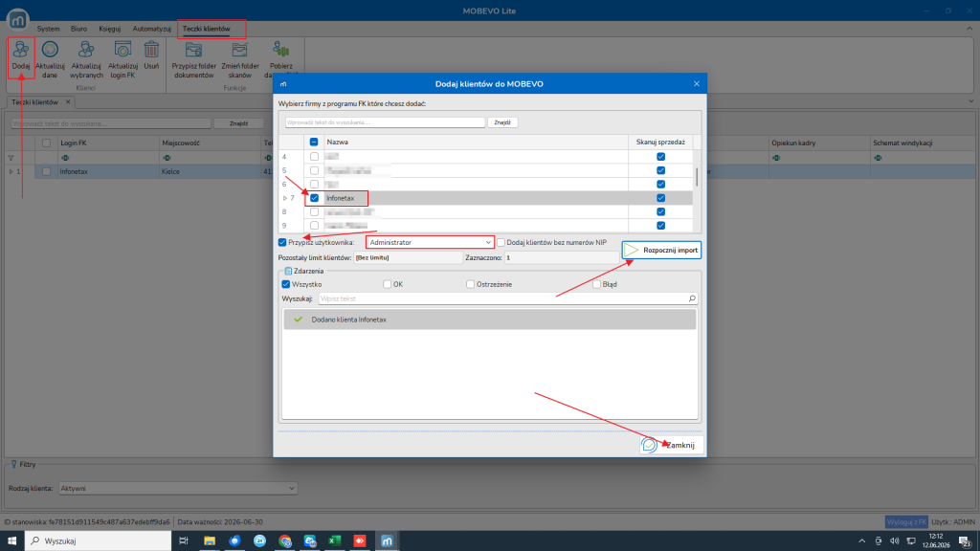Click the Zamknij button

(x=671, y=445)
